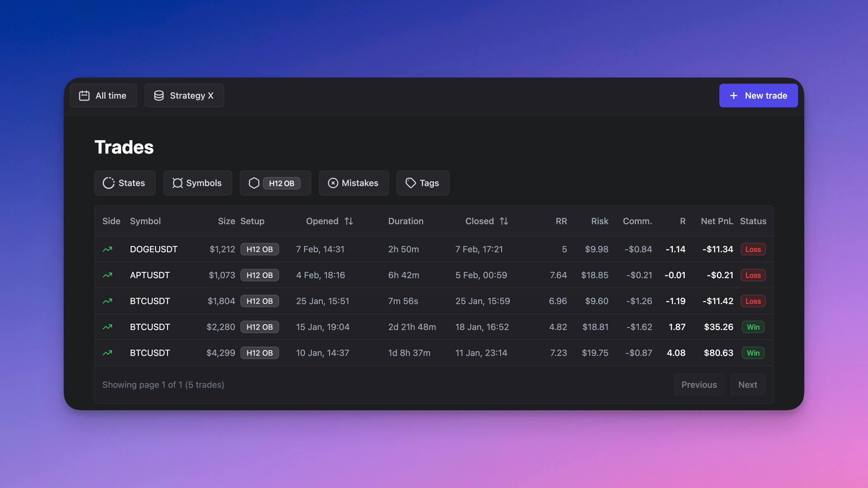Image resolution: width=868 pixels, height=488 pixels.
Task: Click the 7m 56s duration cell
Action: tap(403, 301)
